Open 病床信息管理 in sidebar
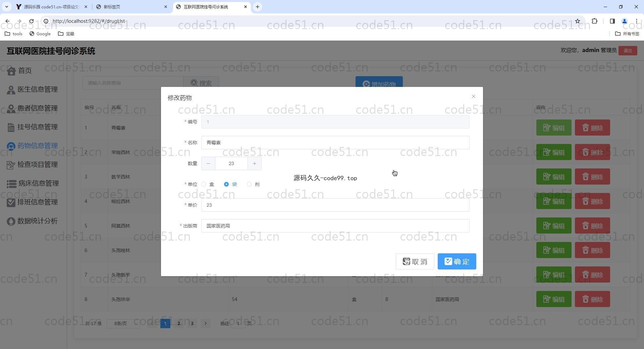This screenshot has height=349, width=644. tap(33, 183)
